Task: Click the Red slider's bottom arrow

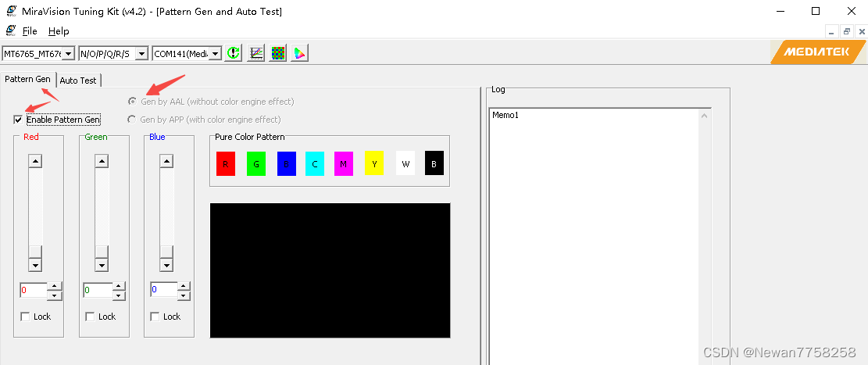Action: click(x=35, y=265)
